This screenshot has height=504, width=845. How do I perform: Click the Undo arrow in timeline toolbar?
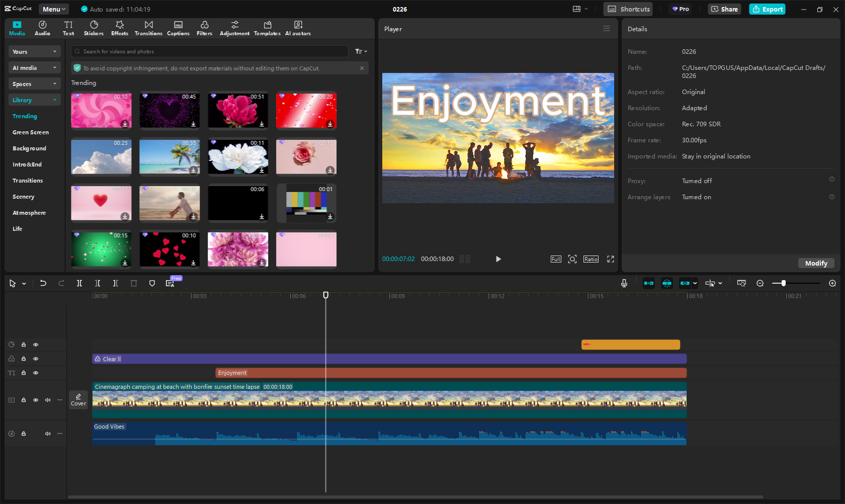point(43,283)
